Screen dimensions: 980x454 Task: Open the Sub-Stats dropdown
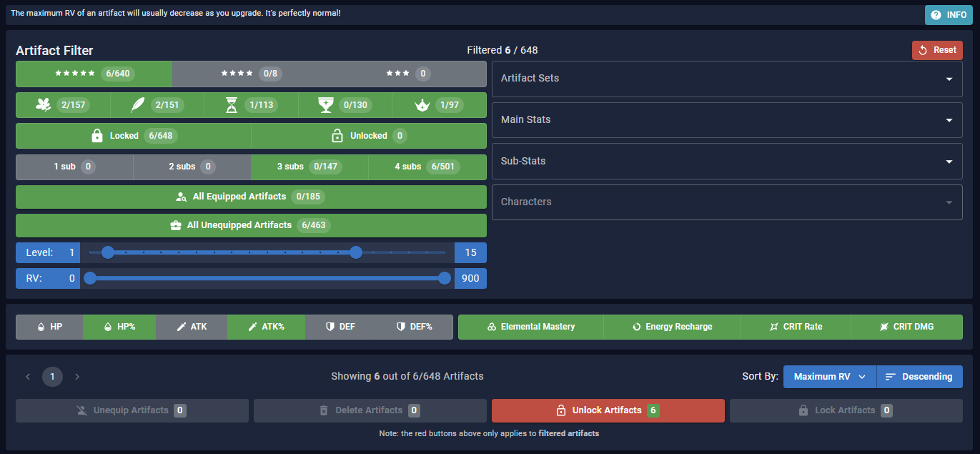coord(727,162)
